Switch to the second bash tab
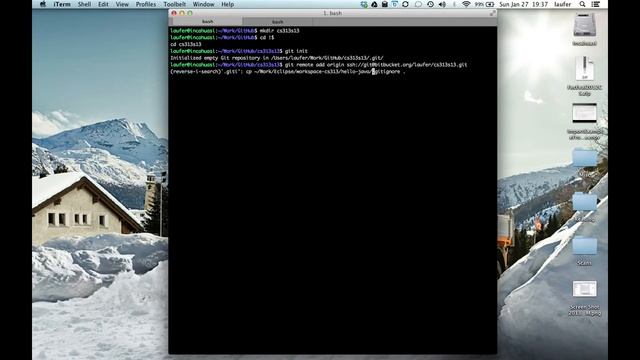 [278, 22]
